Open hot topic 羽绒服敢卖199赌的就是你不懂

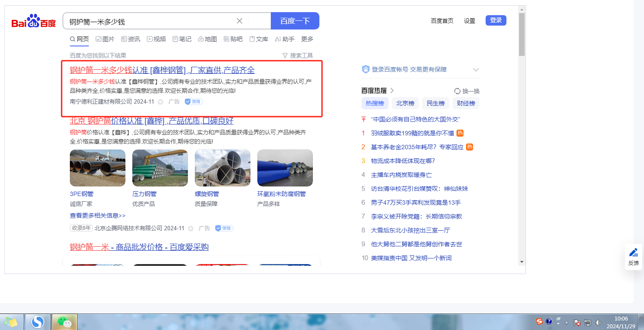click(x=412, y=133)
